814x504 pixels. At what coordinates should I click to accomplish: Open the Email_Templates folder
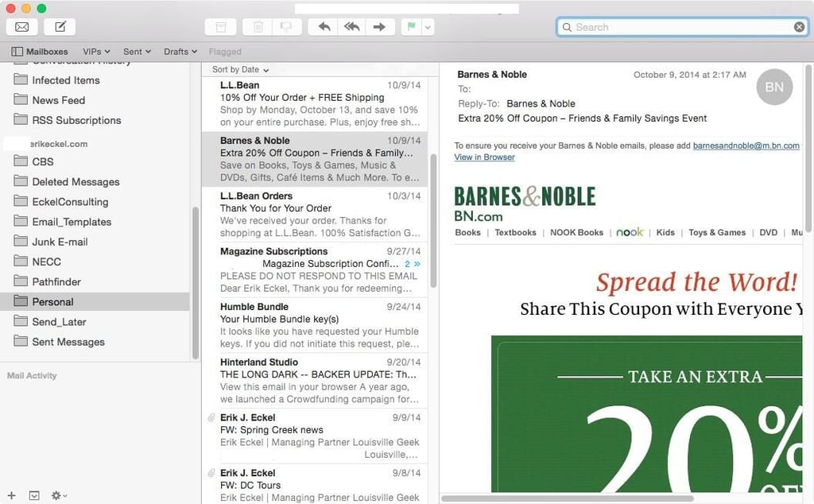(x=95, y=222)
